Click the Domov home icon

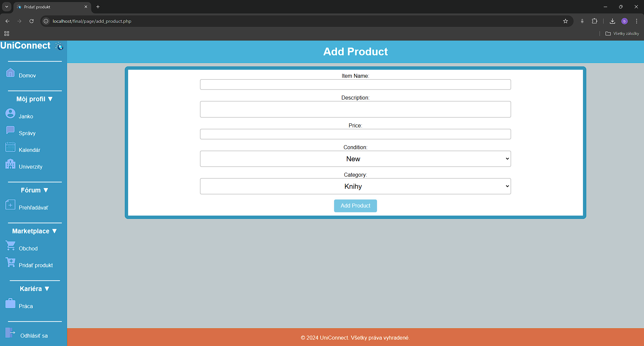10,72
